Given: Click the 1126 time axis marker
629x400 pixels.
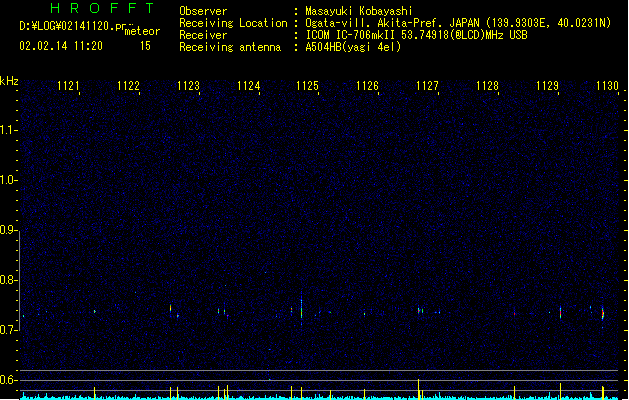Looking at the screenshot, I should (x=367, y=86).
